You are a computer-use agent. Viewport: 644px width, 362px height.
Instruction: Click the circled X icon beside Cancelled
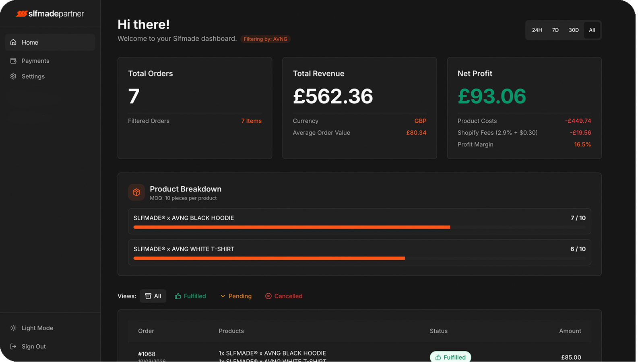268,296
